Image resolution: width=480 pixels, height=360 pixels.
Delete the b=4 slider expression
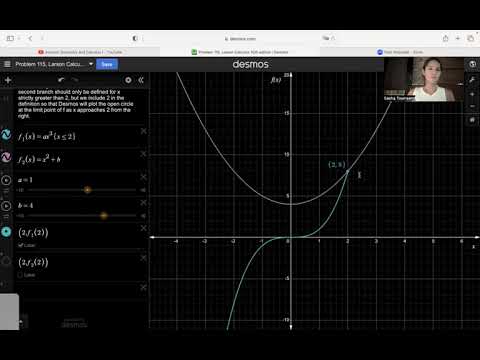(143, 203)
